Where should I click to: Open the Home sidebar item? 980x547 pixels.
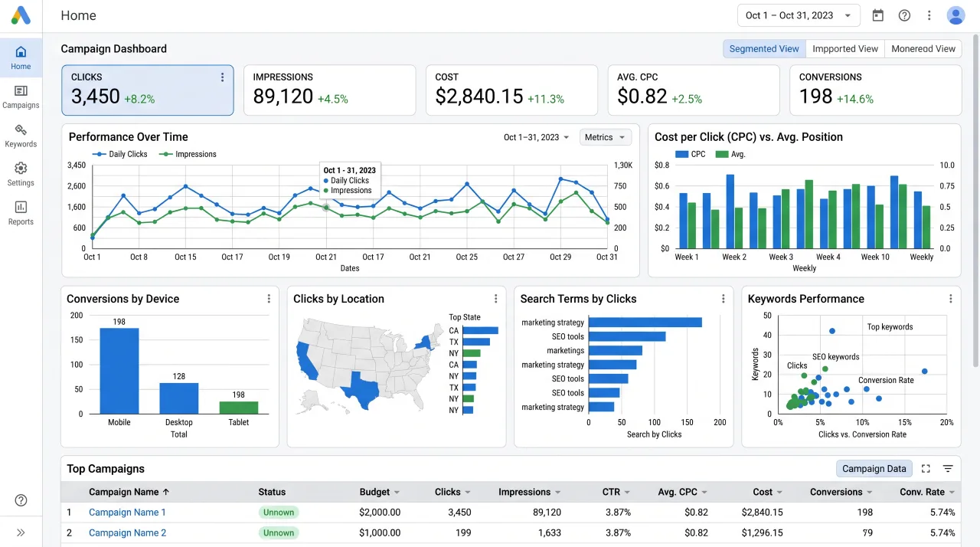21,57
